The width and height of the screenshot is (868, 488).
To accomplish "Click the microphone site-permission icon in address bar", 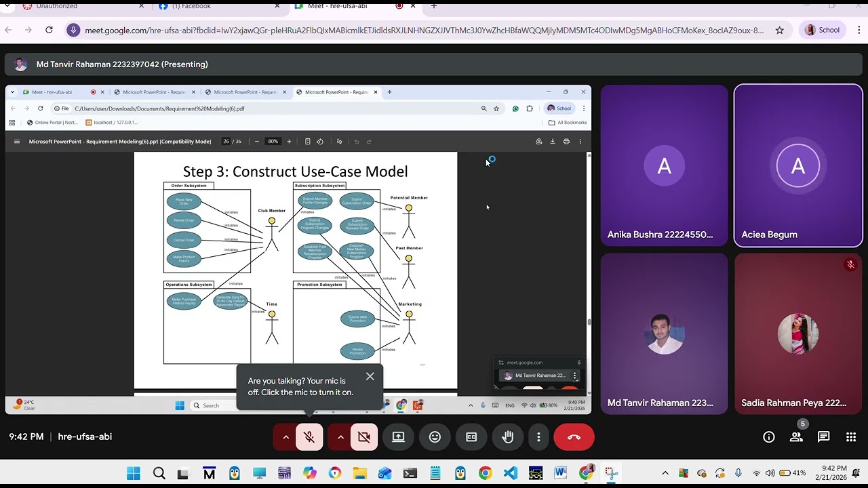I will [x=74, y=30].
